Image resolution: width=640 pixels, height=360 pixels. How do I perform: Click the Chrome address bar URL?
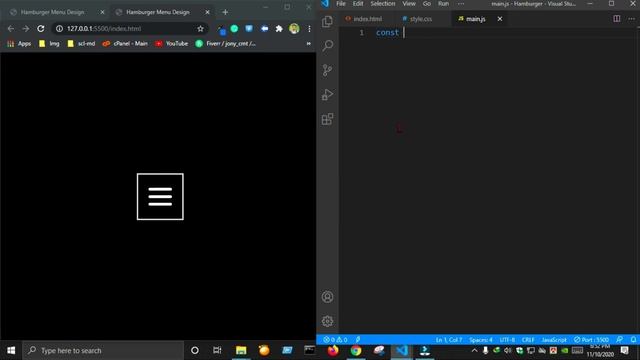pos(104,29)
